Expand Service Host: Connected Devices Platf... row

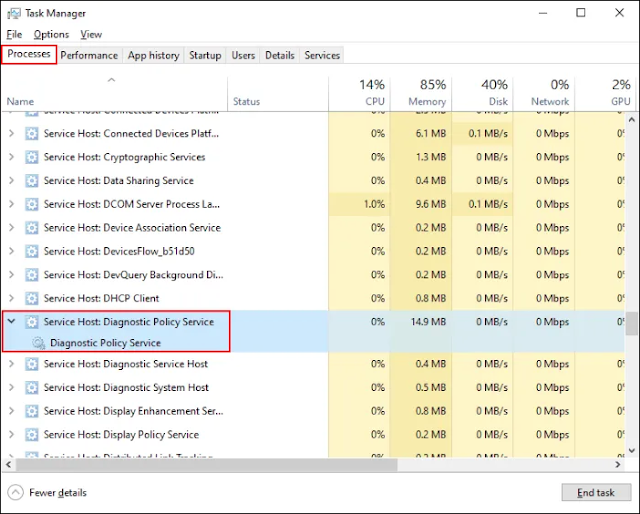pyautogui.click(x=11, y=134)
